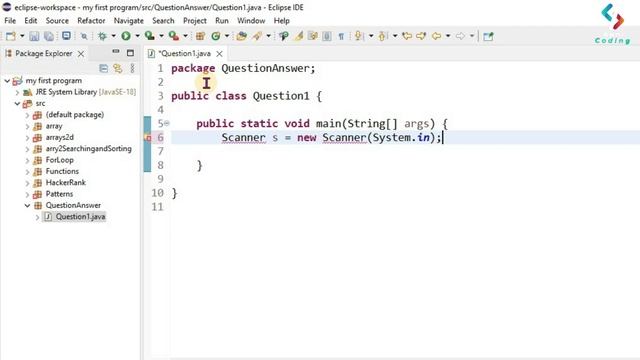Click the Debug bug icon
The width and height of the screenshot is (640, 360).
[102, 36]
